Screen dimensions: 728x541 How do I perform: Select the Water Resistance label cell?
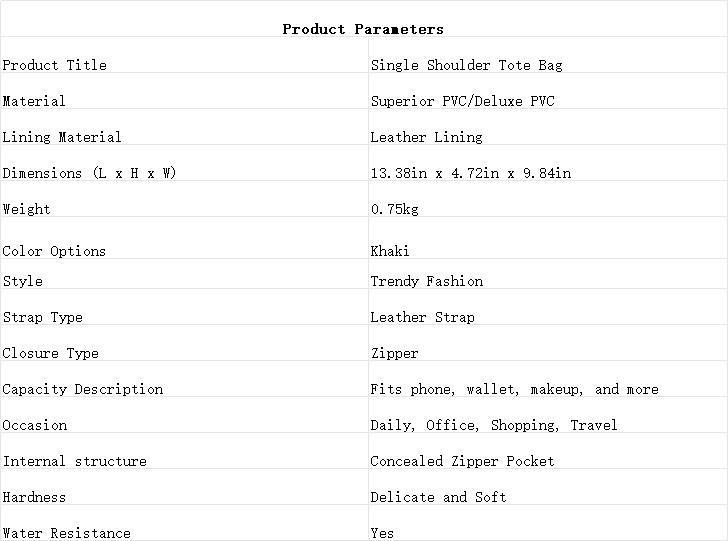pyautogui.click(x=184, y=523)
